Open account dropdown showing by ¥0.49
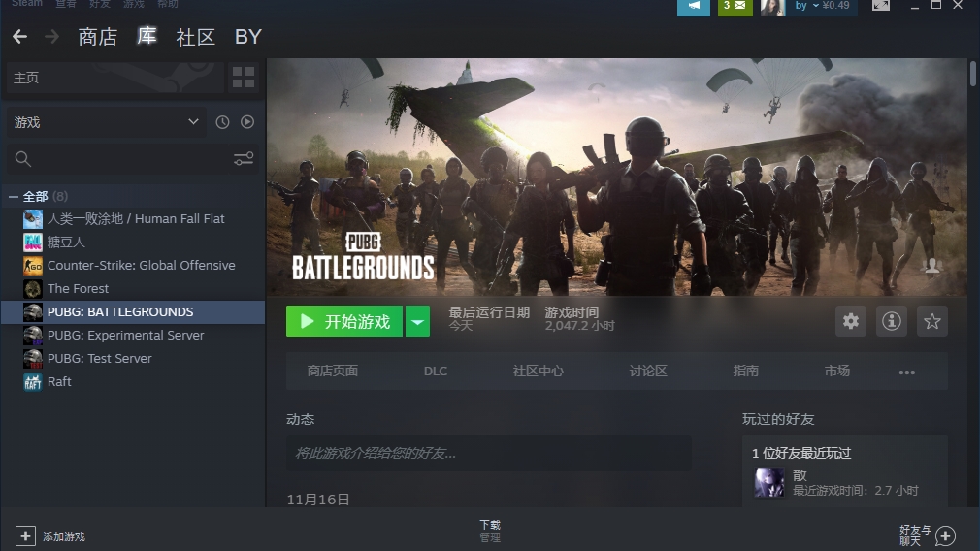Image resolution: width=980 pixels, height=551 pixels. pyautogui.click(x=822, y=6)
